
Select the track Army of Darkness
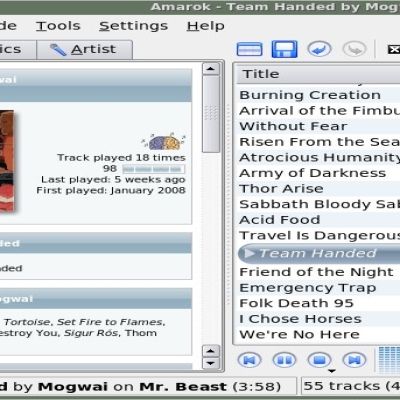coord(318,173)
